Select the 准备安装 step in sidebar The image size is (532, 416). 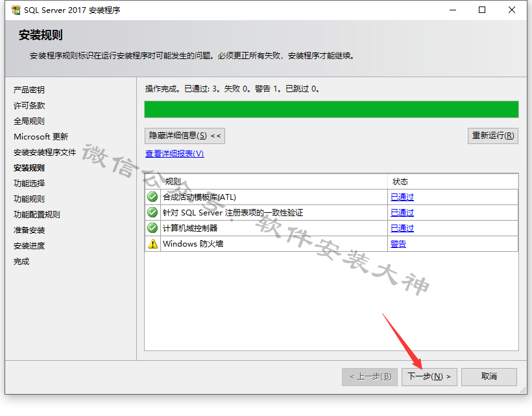[29, 230]
